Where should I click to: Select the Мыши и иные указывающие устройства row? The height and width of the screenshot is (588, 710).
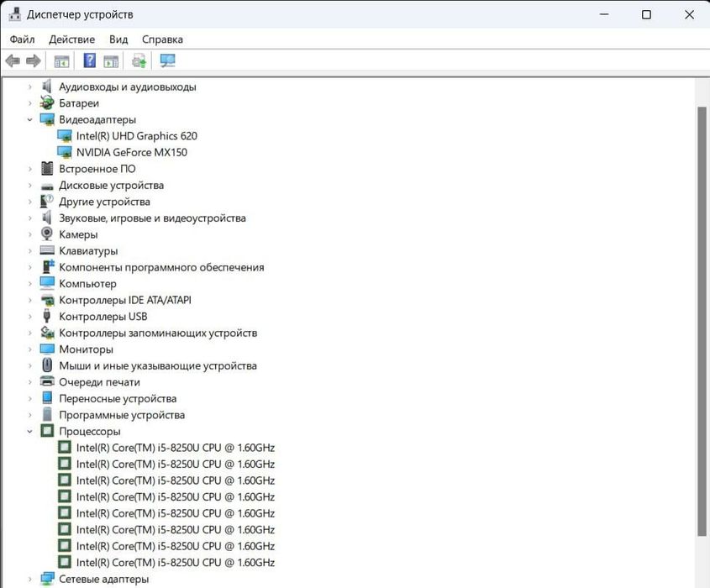click(158, 365)
